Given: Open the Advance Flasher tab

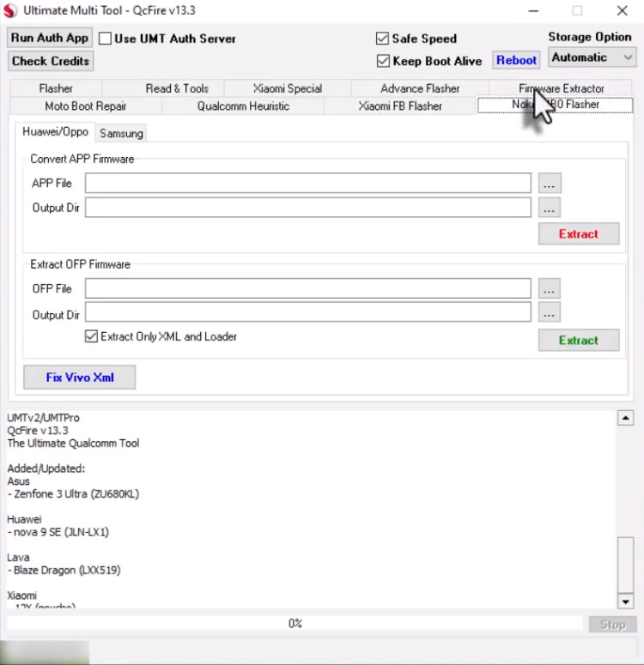Looking at the screenshot, I should coord(420,88).
